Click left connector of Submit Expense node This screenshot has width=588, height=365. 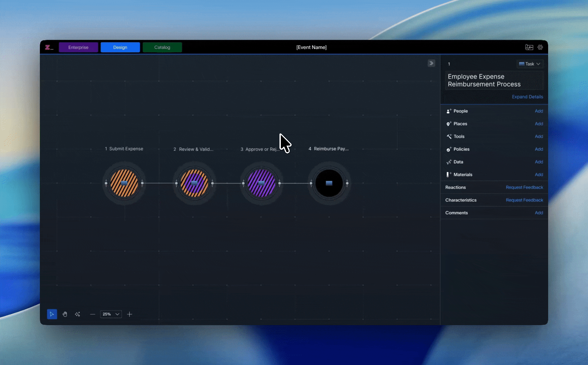pyautogui.click(x=106, y=183)
